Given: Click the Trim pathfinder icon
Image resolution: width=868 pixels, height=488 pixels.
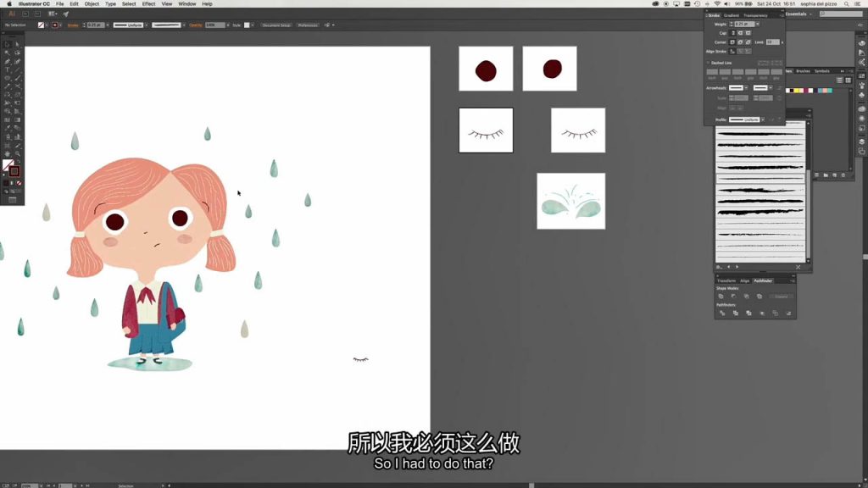Looking at the screenshot, I should coord(736,313).
